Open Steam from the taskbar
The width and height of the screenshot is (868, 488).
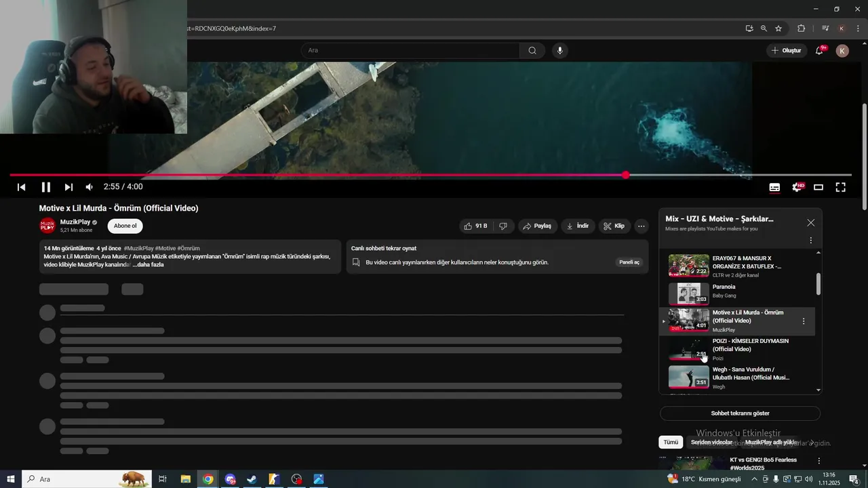point(252,479)
